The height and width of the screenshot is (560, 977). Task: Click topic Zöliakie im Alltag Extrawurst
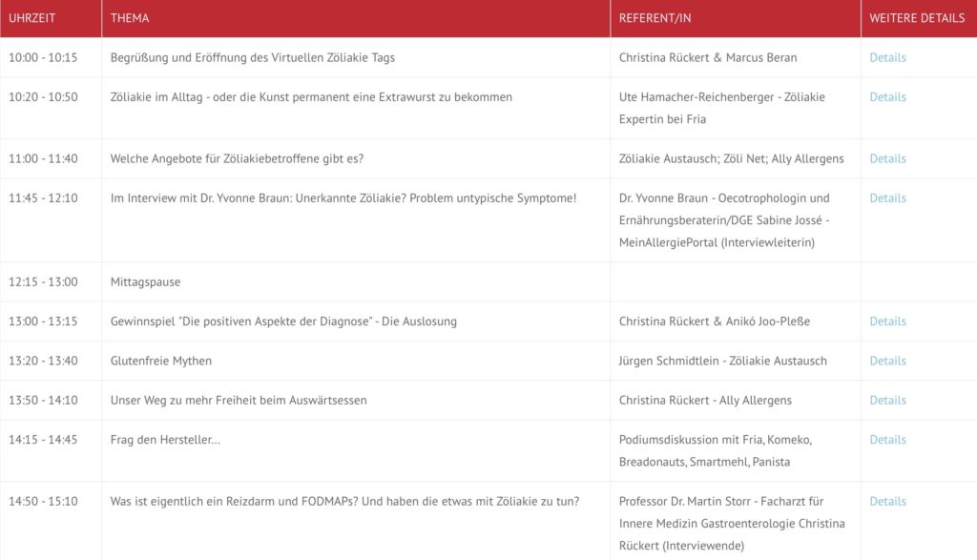311,96
